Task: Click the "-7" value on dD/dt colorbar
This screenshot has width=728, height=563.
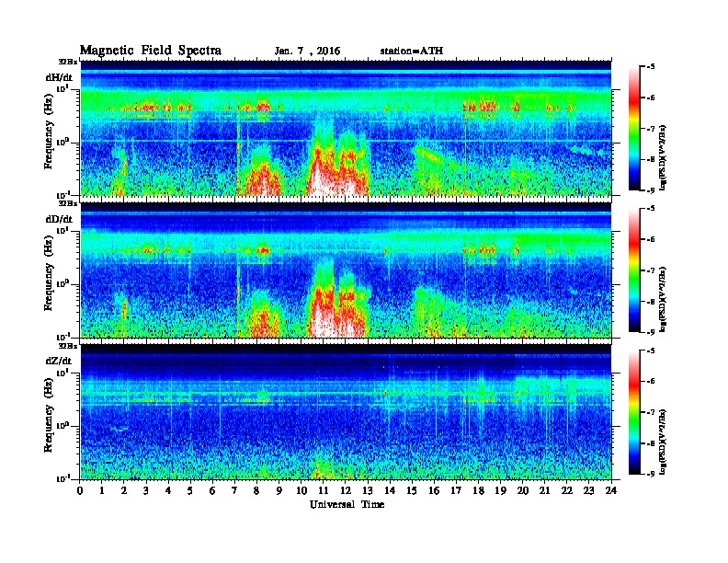Action: tap(651, 270)
